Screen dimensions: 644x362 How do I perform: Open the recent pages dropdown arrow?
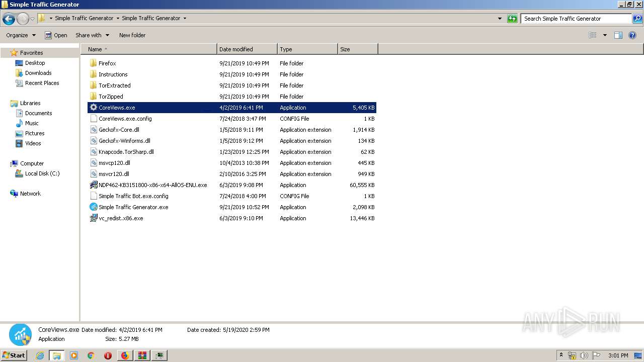coord(33,19)
